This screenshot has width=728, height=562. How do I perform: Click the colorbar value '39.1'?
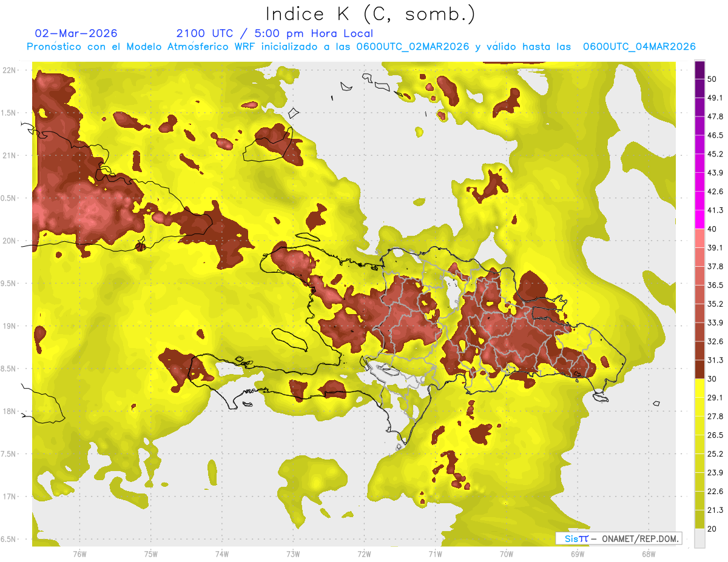pos(715,248)
